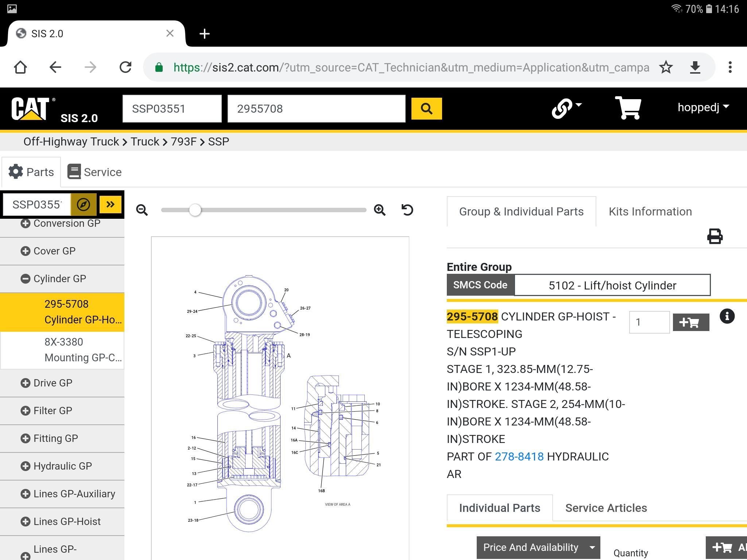
Task: Open the link icon dropdown
Action: pyautogui.click(x=566, y=108)
